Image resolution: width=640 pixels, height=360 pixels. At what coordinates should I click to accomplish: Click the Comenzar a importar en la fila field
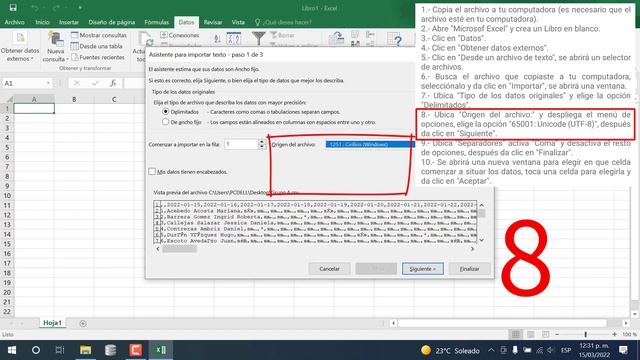coord(241,144)
